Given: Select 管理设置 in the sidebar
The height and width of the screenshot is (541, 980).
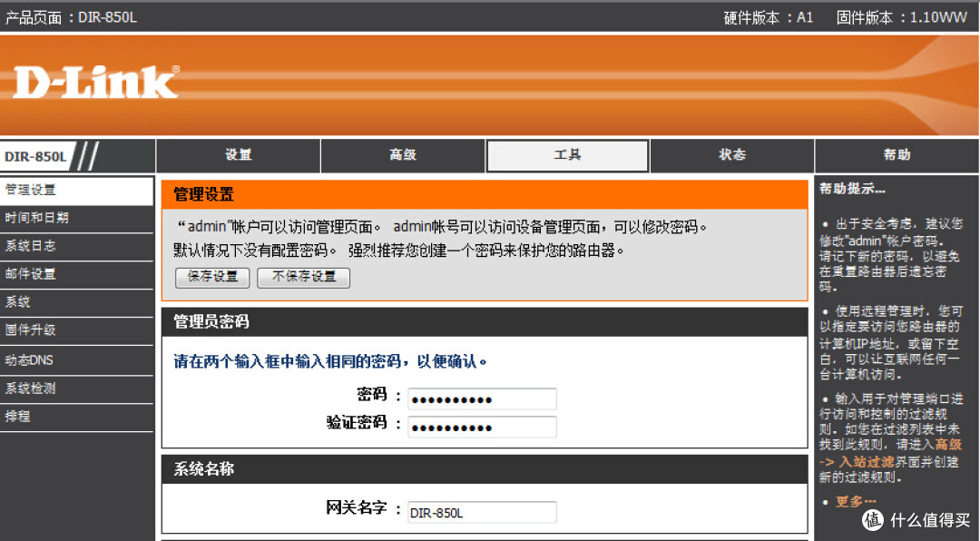Looking at the screenshot, I should click(x=76, y=190).
